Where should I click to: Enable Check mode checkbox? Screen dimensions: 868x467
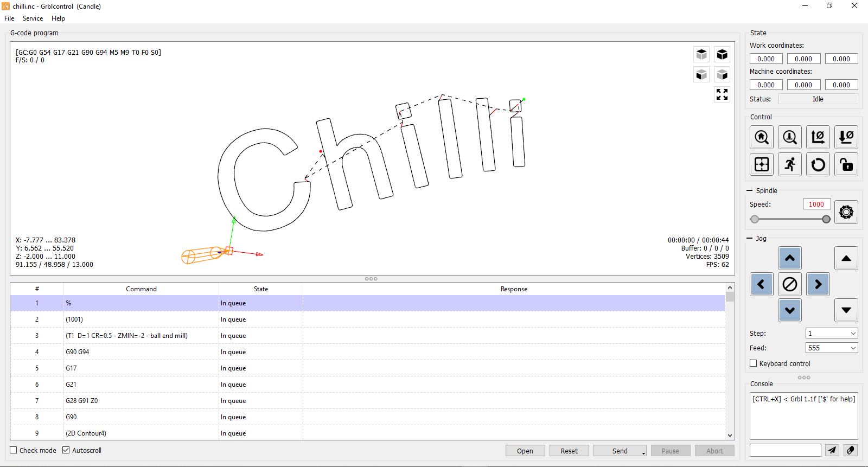coord(14,450)
